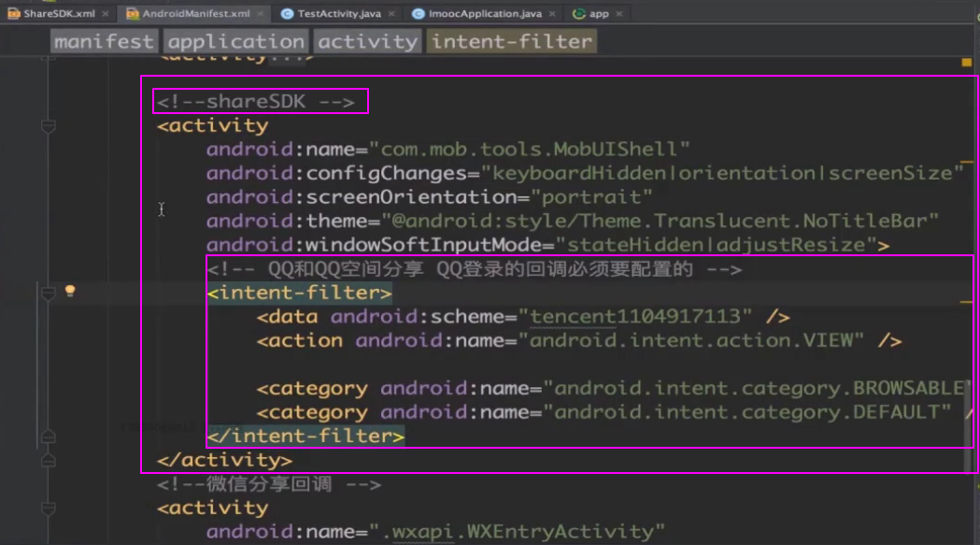Image resolution: width=980 pixels, height=545 pixels.
Task: Collapse the MobUIShell activity fold marker
Action: (49, 126)
